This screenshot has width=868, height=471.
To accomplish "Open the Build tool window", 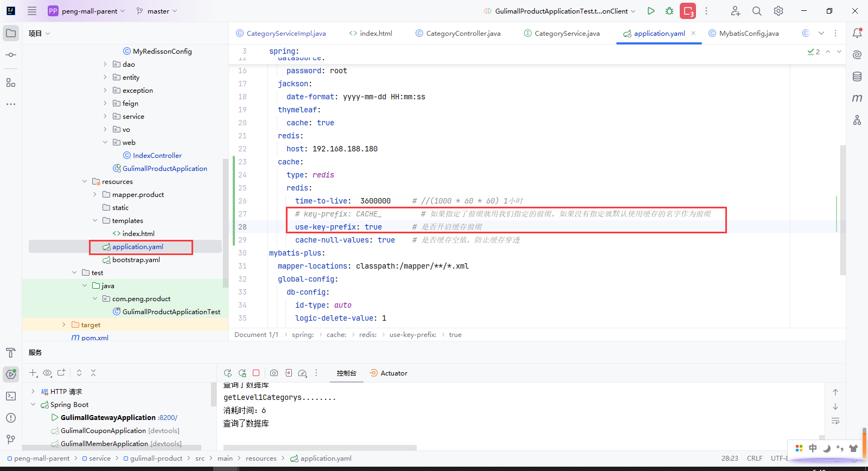I will click(11, 353).
